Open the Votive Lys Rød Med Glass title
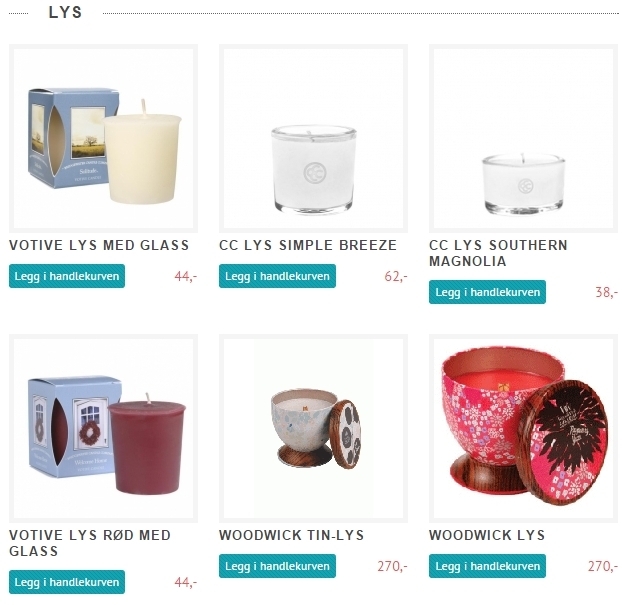622x605 pixels. coord(90,543)
